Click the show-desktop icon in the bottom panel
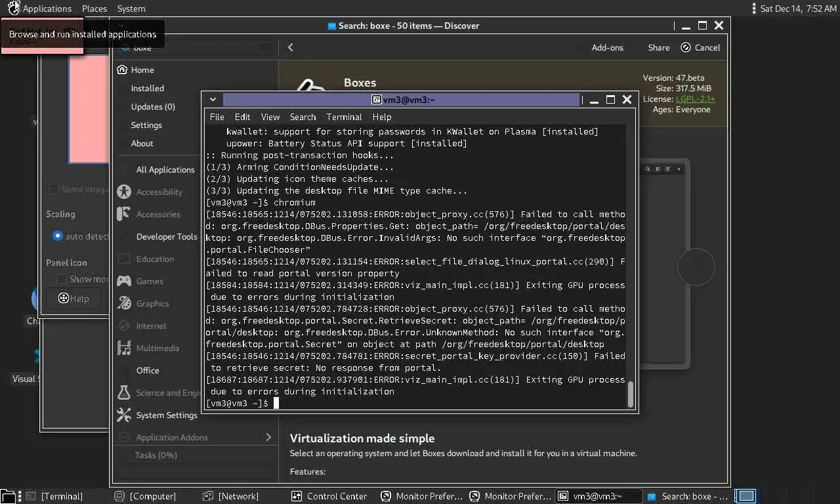Screen dimensions: 840x504 tap(7, 496)
